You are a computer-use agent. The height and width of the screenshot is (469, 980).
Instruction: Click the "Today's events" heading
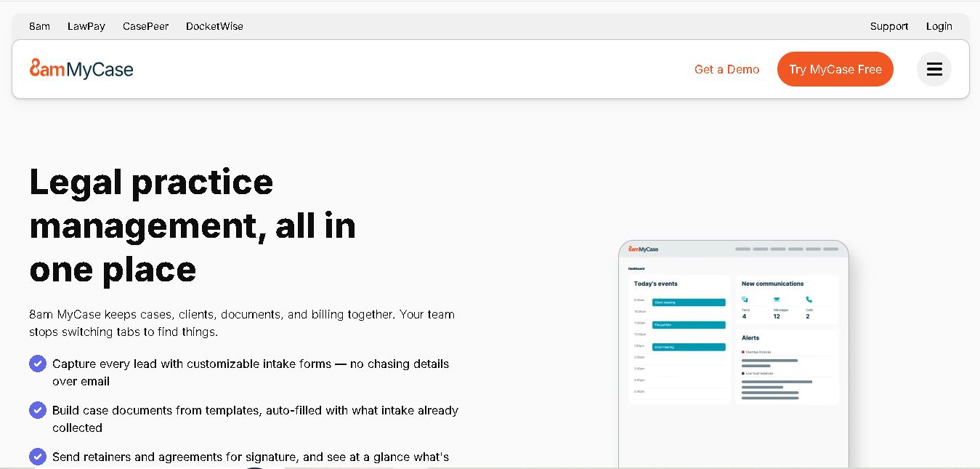pyautogui.click(x=656, y=284)
